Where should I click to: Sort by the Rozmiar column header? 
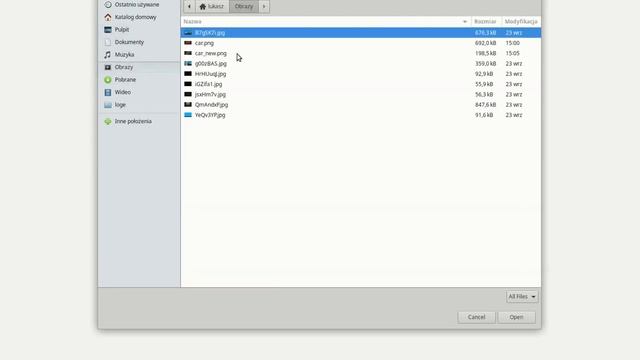click(485, 21)
